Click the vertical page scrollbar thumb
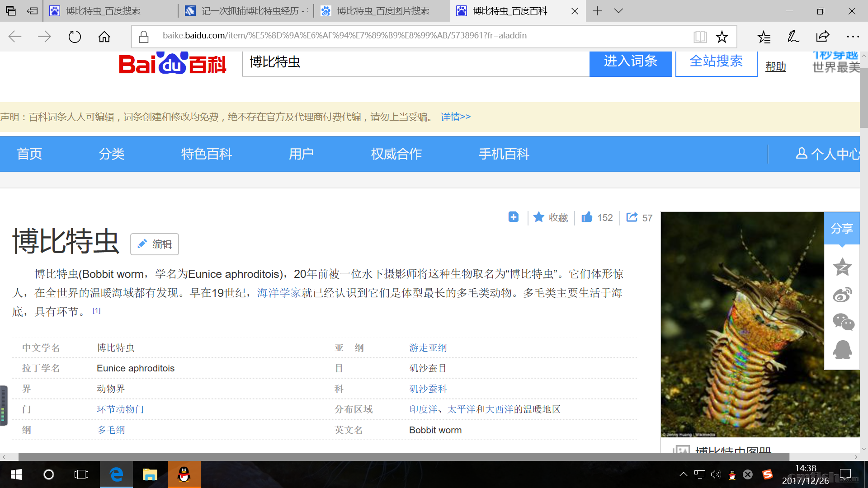The height and width of the screenshot is (488, 868). point(864,98)
